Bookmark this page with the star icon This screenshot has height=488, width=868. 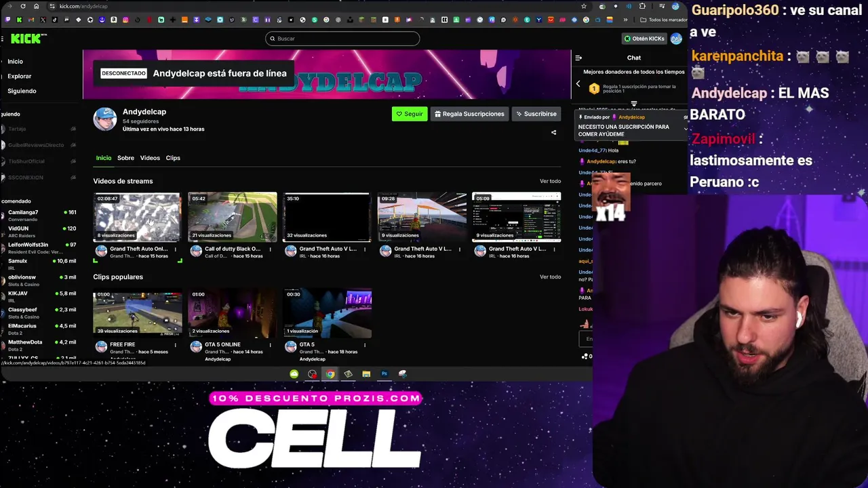point(584,6)
